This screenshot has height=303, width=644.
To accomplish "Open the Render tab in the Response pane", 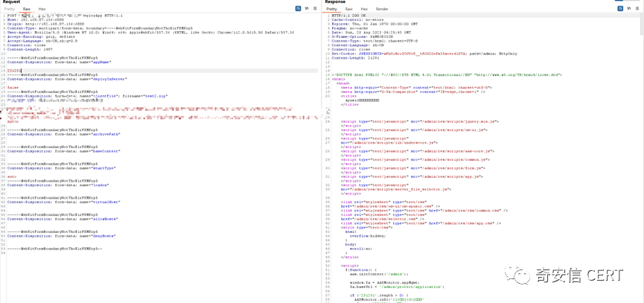I will tap(382, 9).
